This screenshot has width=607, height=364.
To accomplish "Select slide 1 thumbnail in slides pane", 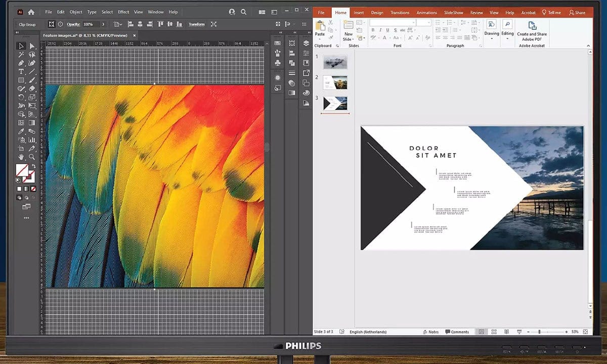I will tap(335, 62).
